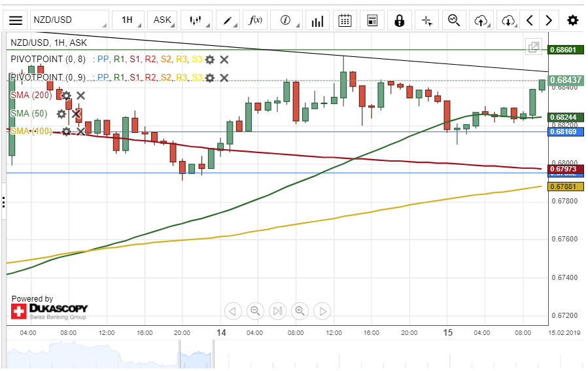Change the ASK price side dropdown
Screen dimensions: 588x371
click(162, 20)
